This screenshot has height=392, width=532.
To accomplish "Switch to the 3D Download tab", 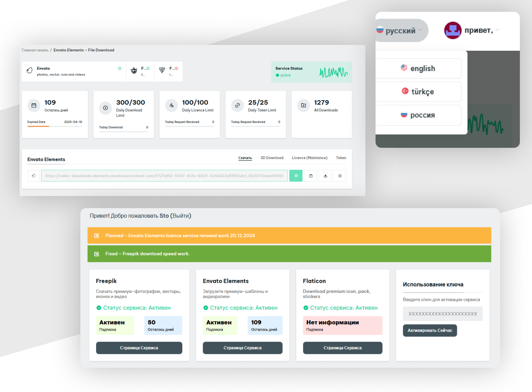I will [272, 158].
